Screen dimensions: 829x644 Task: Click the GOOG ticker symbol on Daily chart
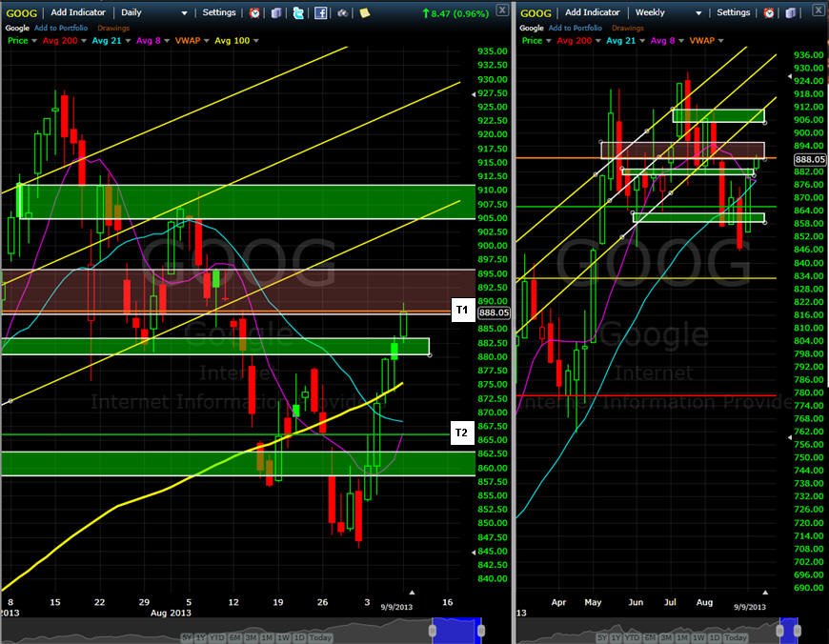[22, 13]
